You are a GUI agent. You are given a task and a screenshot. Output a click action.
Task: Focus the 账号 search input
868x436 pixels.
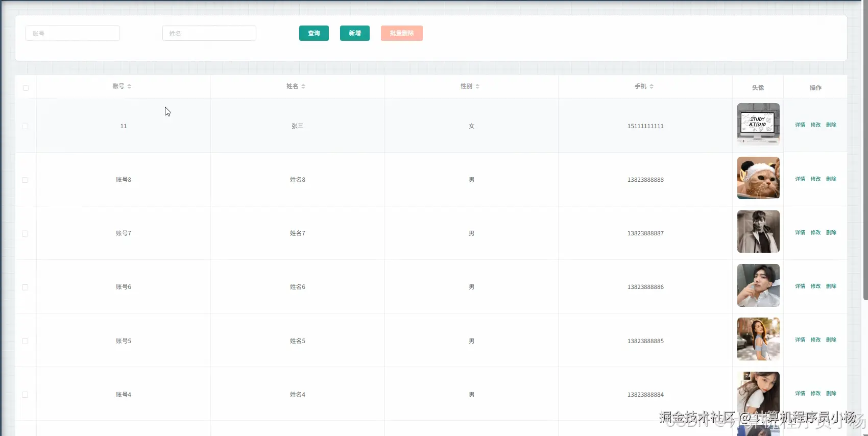click(73, 33)
